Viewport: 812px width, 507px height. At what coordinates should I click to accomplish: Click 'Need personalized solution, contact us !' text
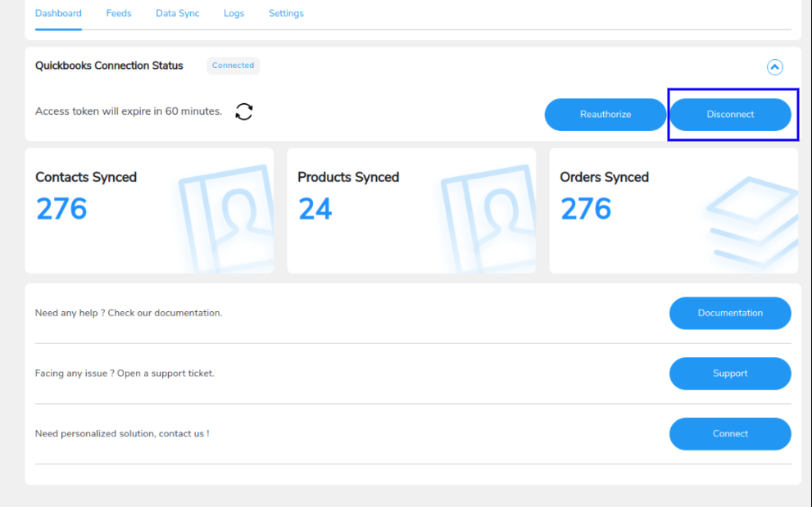tap(122, 433)
